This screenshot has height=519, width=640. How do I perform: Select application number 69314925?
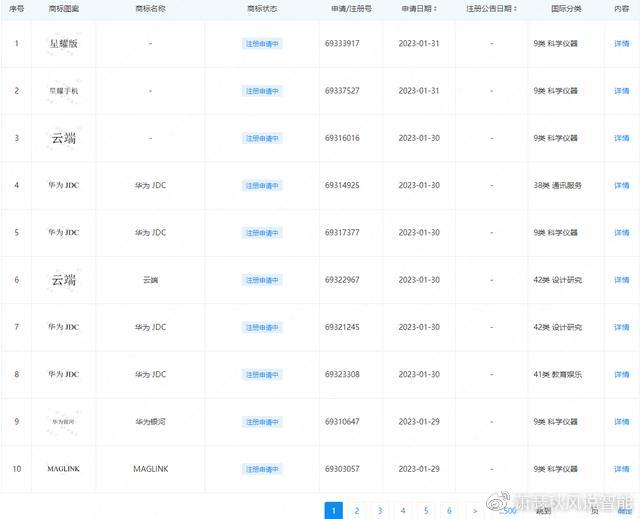pos(342,185)
